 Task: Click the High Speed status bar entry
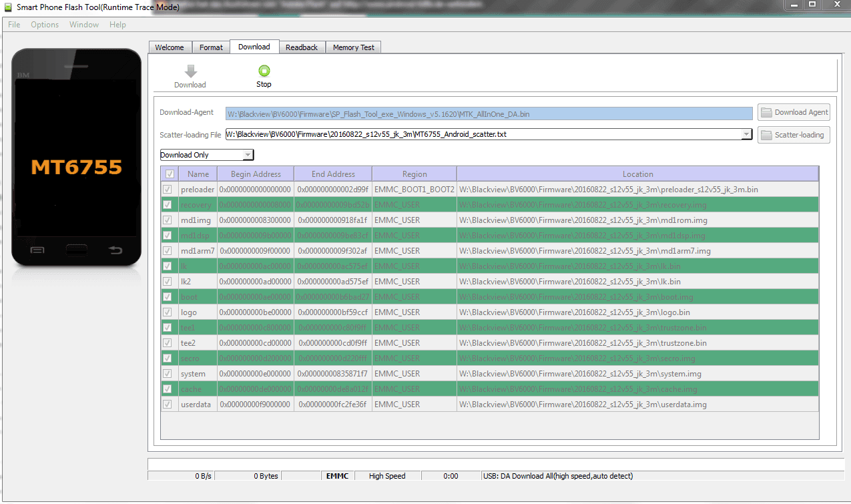click(387, 476)
